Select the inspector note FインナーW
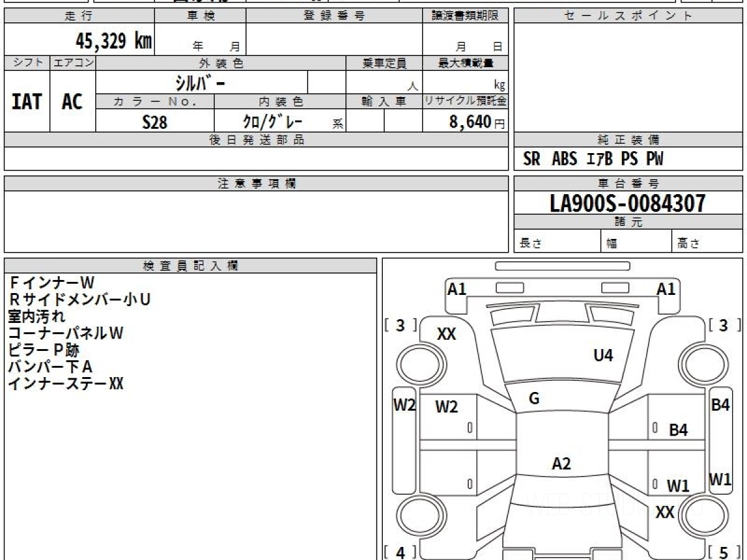The image size is (747, 560). (x=51, y=283)
